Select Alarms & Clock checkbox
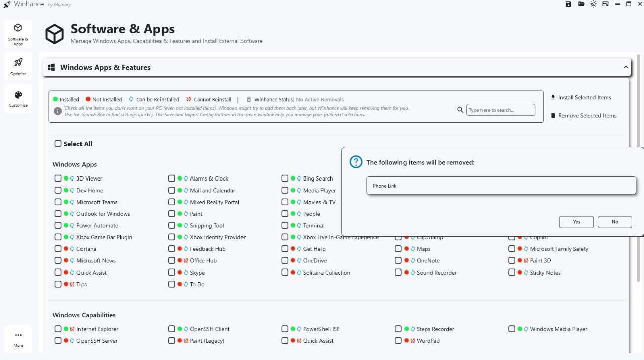This screenshot has width=644, height=360. coord(172,178)
